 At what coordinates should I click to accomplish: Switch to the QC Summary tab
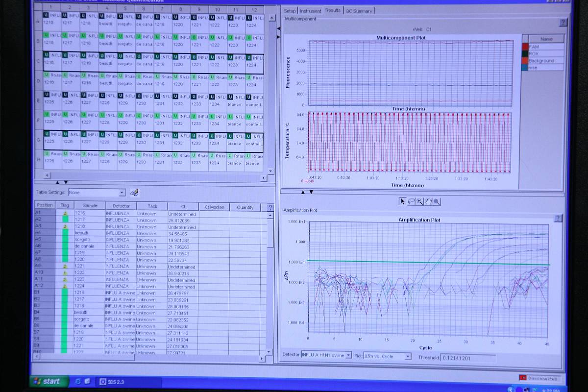[359, 11]
